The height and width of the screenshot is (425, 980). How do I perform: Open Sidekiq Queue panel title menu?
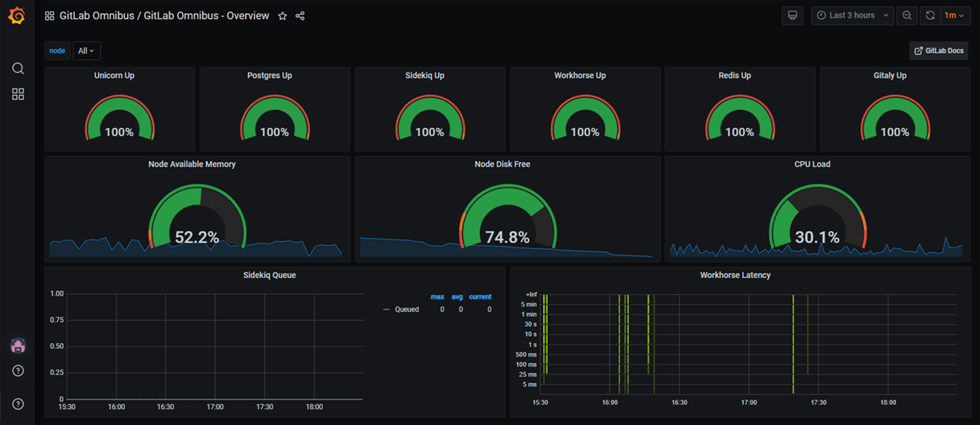tap(269, 275)
